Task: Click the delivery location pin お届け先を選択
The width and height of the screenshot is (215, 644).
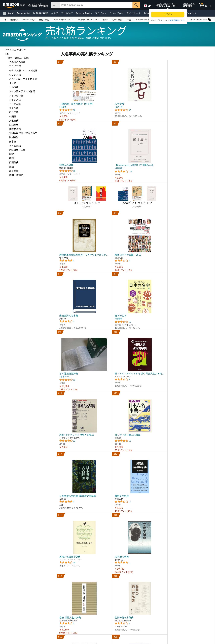Action: [38, 5]
